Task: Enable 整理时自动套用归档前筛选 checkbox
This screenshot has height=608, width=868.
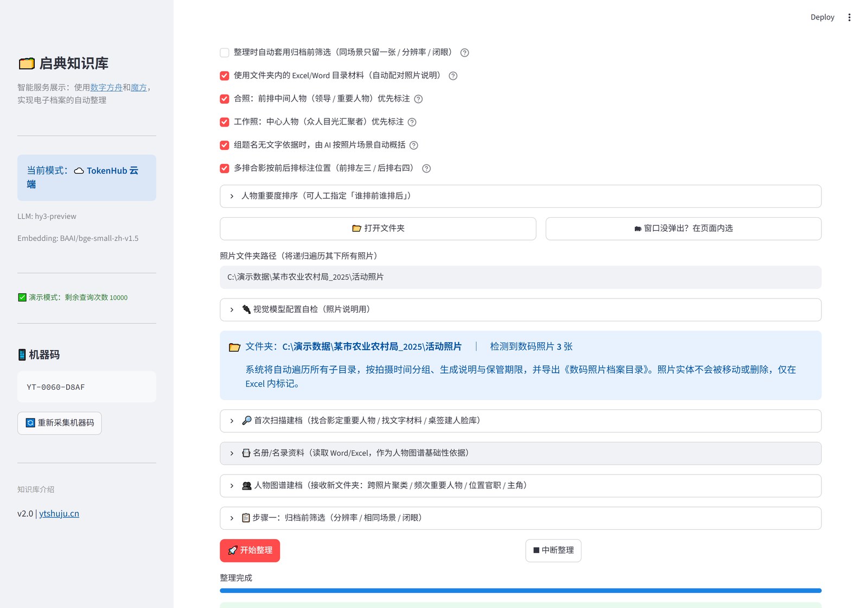Action: pyautogui.click(x=225, y=53)
